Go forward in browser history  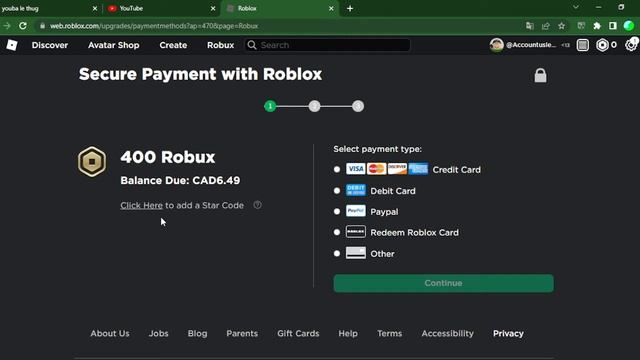(7, 26)
